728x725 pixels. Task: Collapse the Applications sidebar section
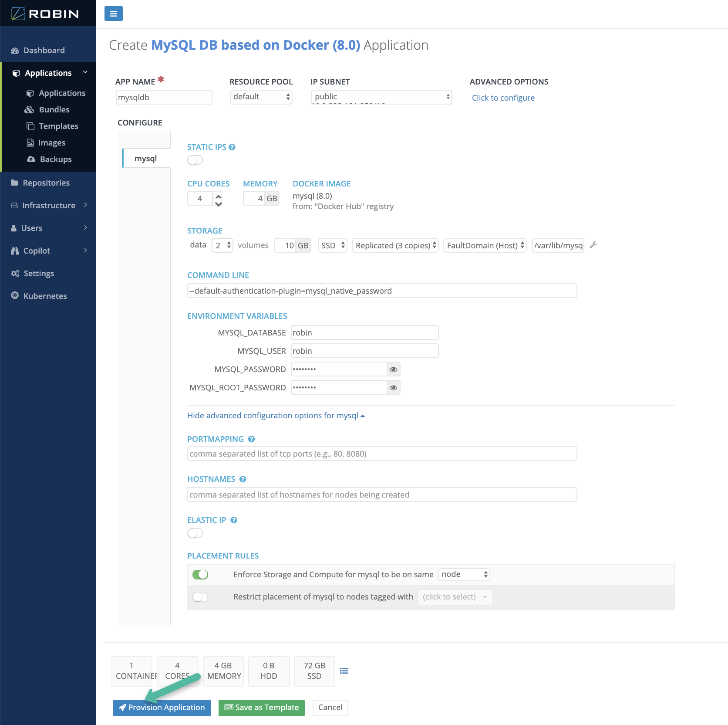tap(48, 73)
